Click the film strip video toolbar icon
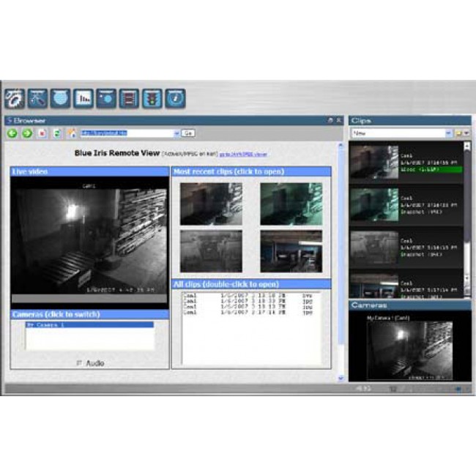 [x=129, y=98]
